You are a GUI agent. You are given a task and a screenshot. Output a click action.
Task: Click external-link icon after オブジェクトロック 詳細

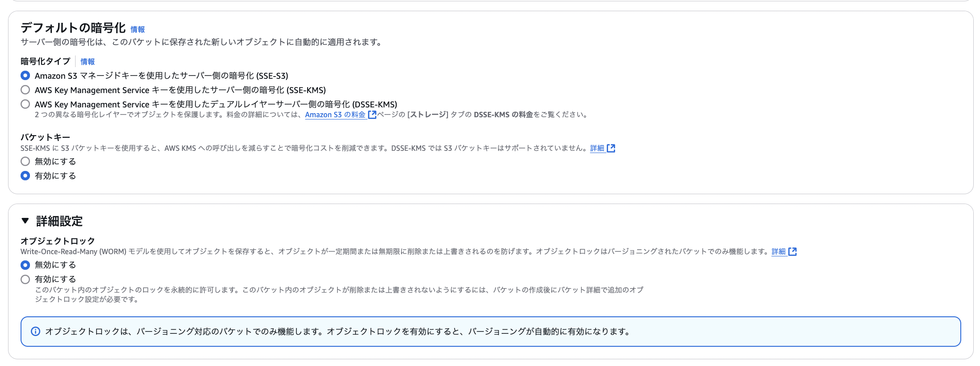click(793, 252)
